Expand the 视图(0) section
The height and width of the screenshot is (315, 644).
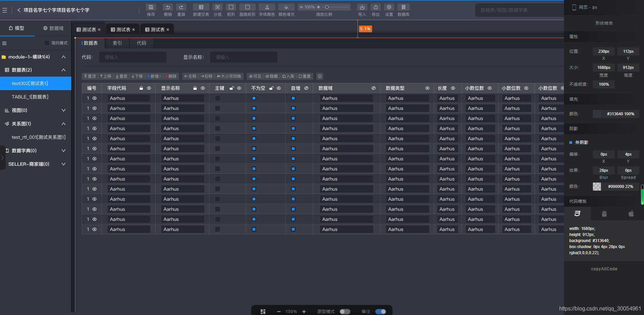click(63, 110)
